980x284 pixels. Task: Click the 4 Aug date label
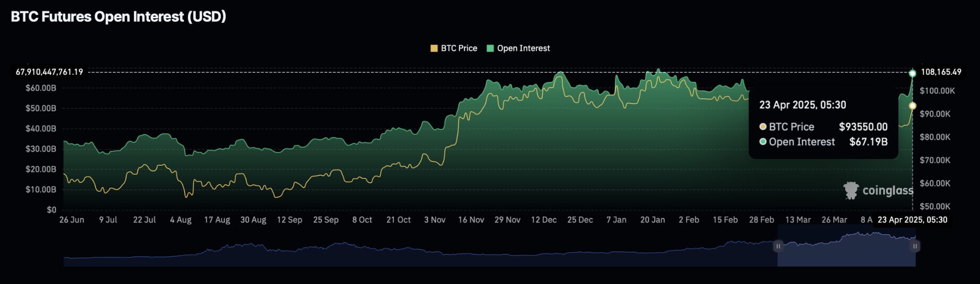coord(181,220)
